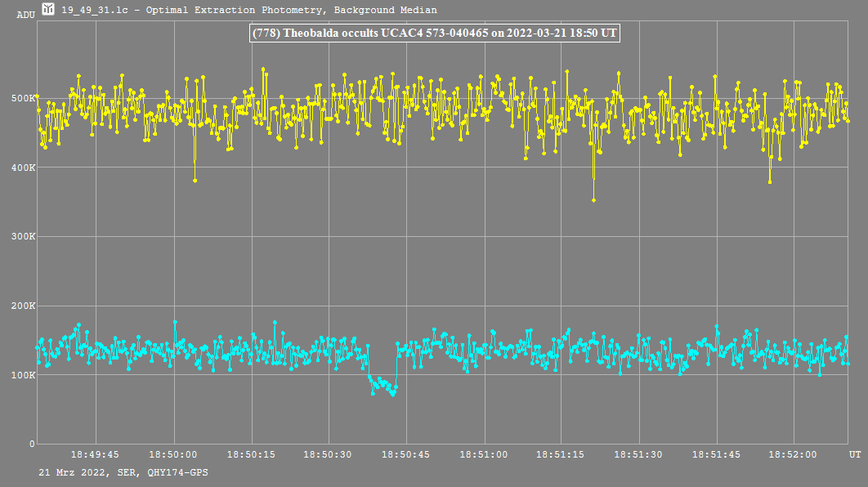Select the 18:51:30 time axis tick label

click(x=639, y=454)
